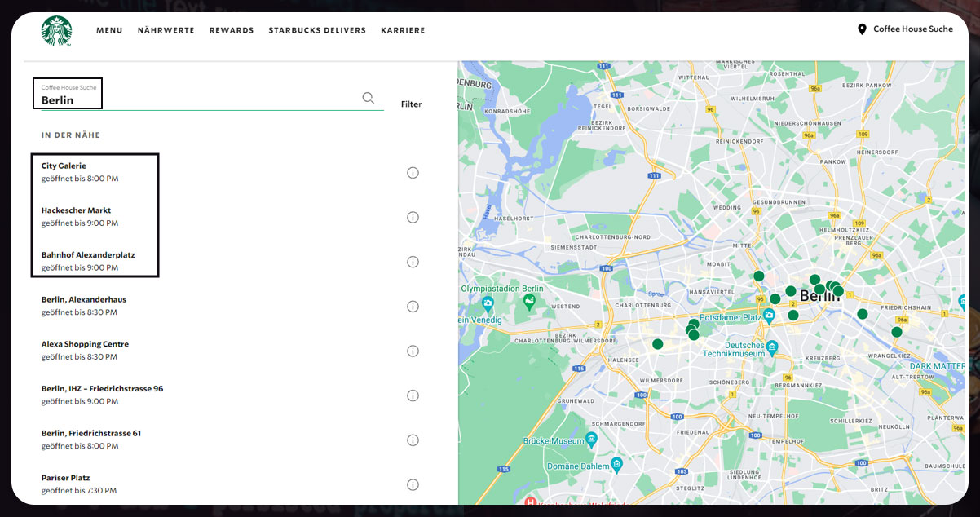Open info for Alexa Shopping Centre
The width and height of the screenshot is (980, 517).
413,351
